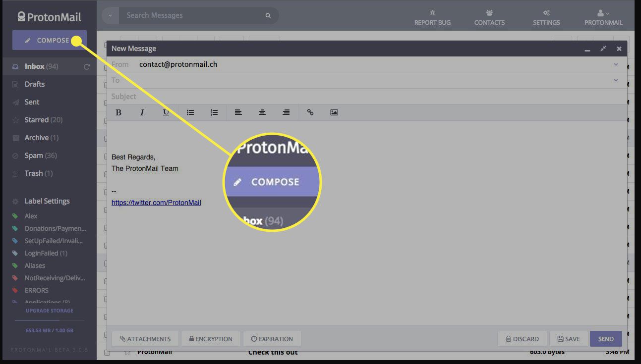The height and width of the screenshot is (364, 641).
Task: Select the LoginFailed label
Action: tap(46, 253)
